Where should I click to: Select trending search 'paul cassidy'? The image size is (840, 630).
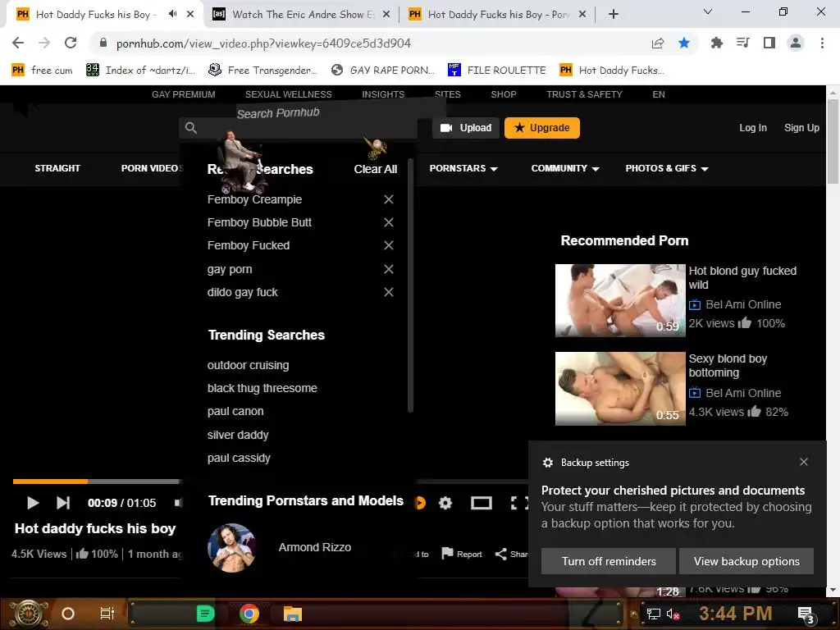point(239,458)
